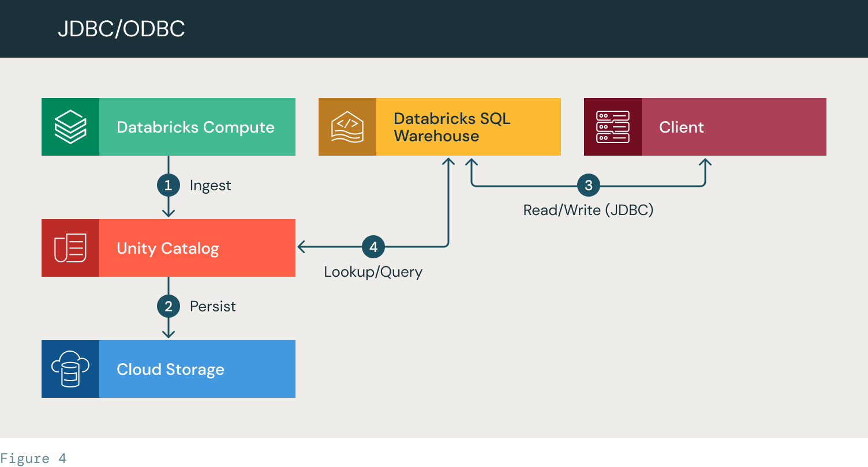This screenshot has height=467, width=868.
Task: Click the Client server rack icon
Action: (613, 127)
